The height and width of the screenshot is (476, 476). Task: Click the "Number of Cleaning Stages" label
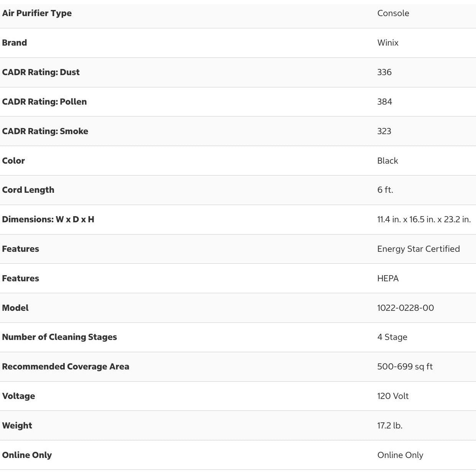[59, 337]
